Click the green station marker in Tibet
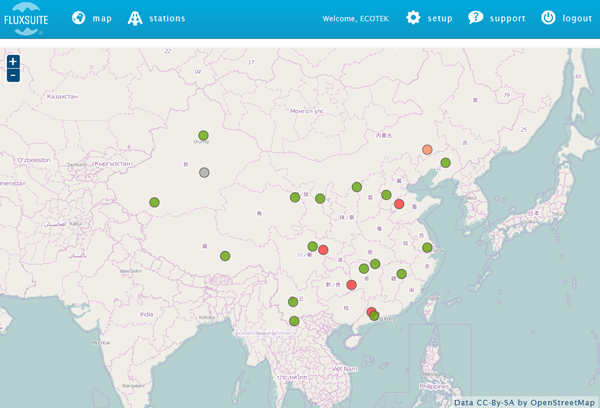 (225, 256)
